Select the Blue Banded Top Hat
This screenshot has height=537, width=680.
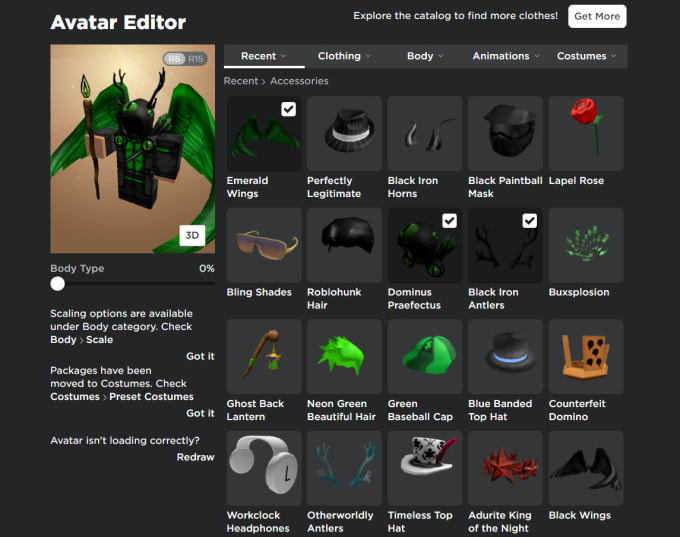[x=505, y=357]
